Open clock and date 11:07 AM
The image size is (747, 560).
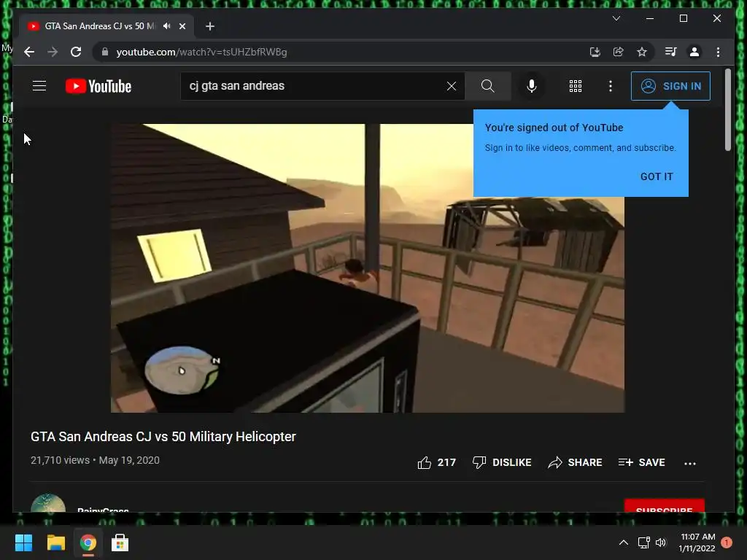(697, 542)
